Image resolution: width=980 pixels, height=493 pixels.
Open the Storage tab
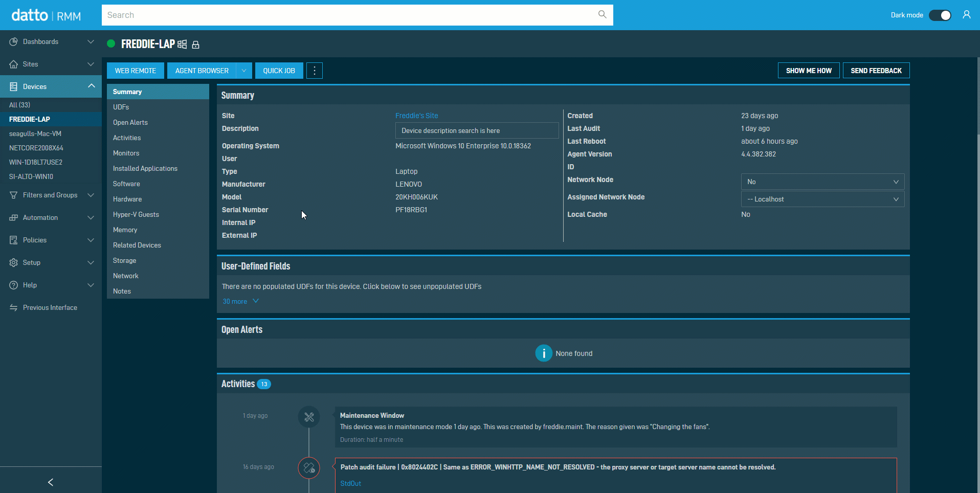158,260
